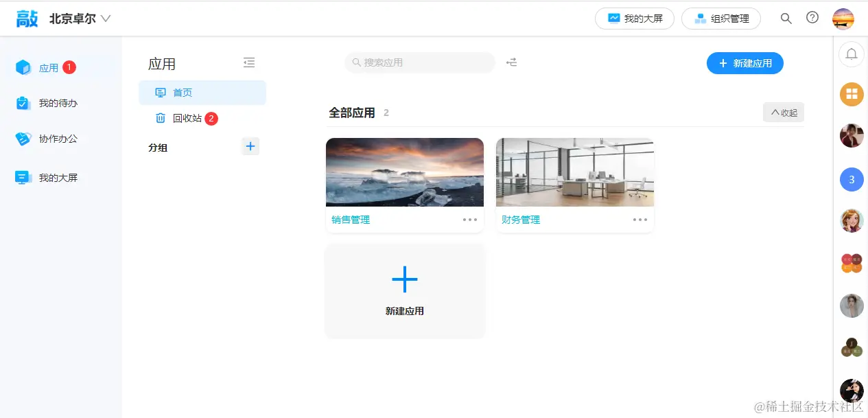
Task: Click the 敲 logo icon
Action: (x=27, y=19)
